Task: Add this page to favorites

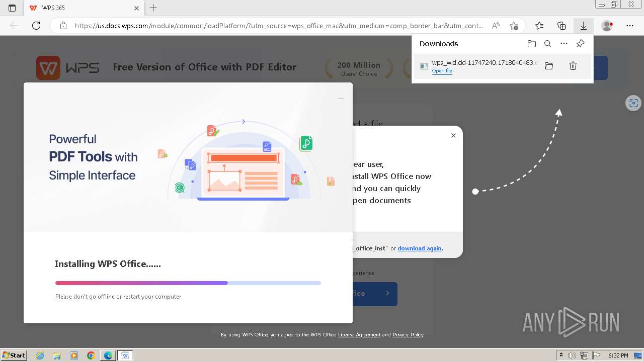Action: [514, 26]
